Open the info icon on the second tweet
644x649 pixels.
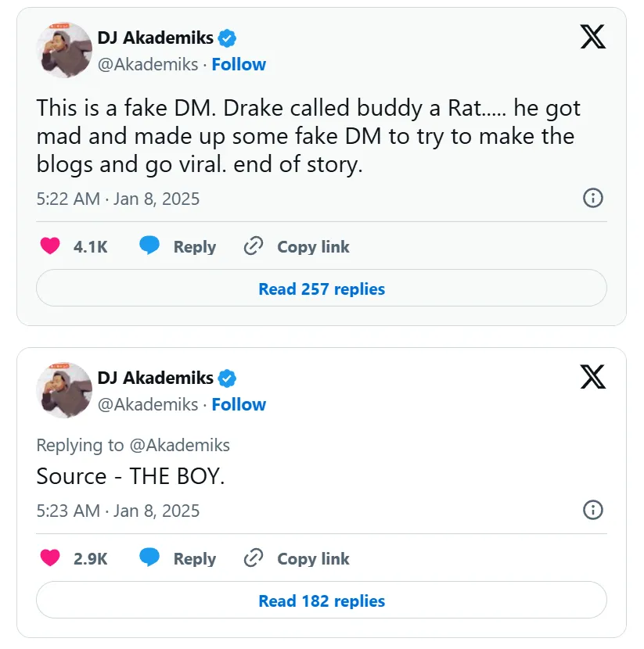(x=593, y=511)
